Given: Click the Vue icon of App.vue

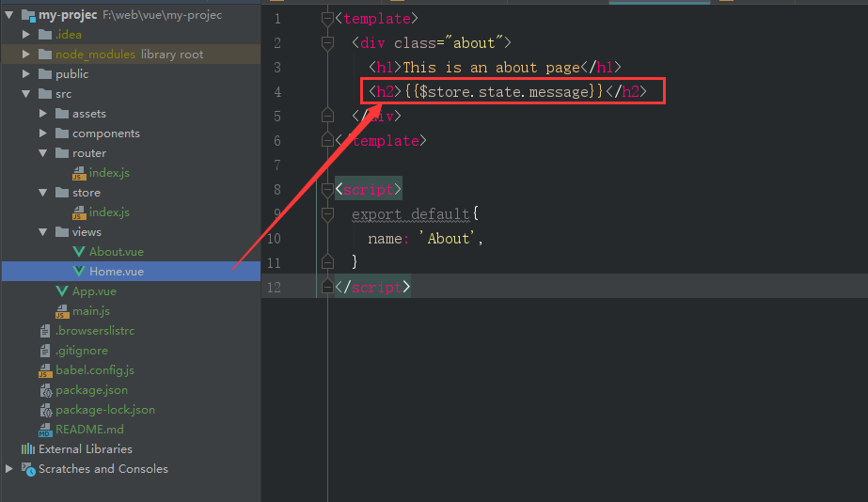Looking at the screenshot, I should 62,291.
